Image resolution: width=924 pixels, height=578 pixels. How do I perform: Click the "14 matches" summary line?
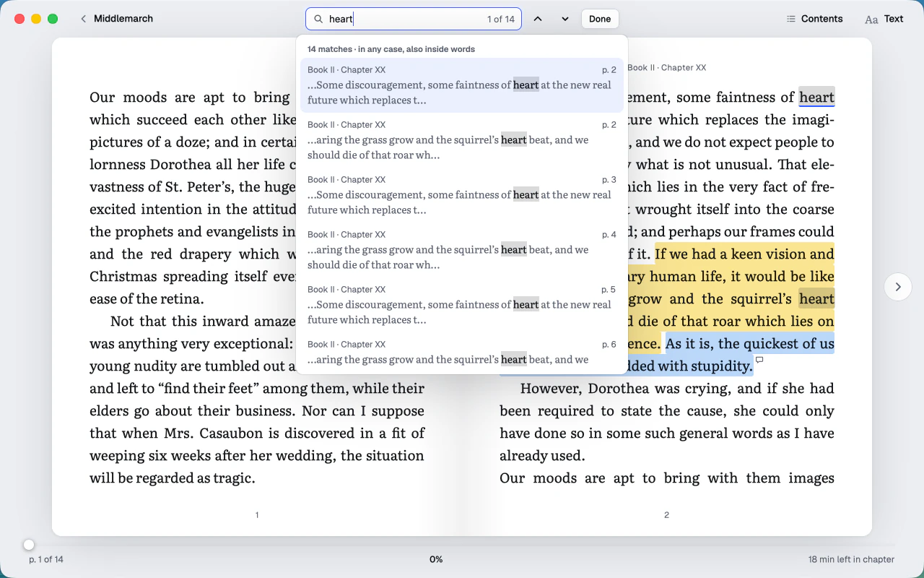tap(391, 49)
